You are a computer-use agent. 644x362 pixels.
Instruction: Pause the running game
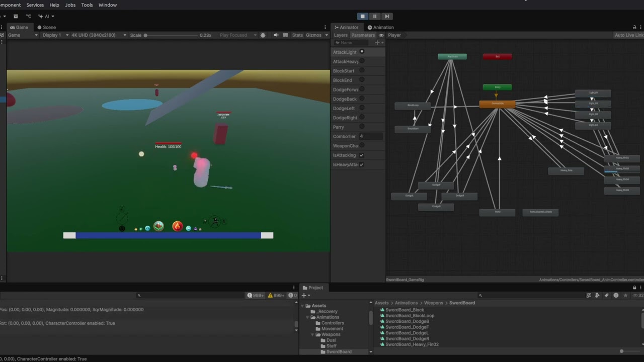(x=374, y=16)
